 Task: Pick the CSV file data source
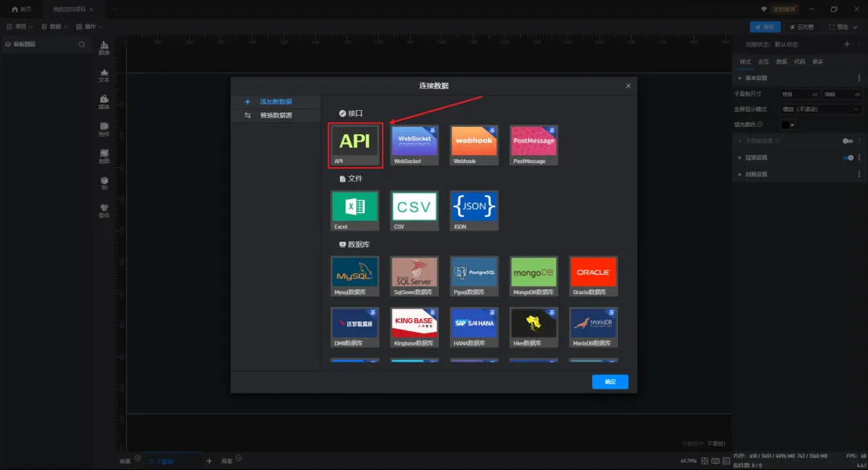coord(414,211)
